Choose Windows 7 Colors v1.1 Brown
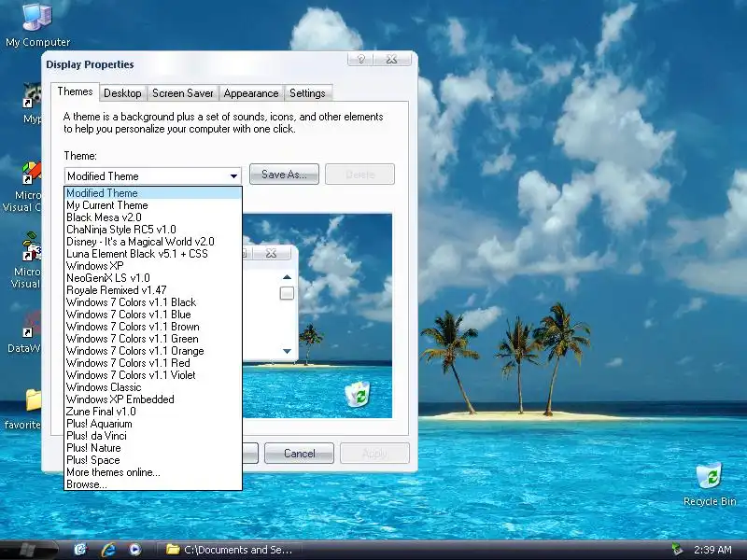The image size is (747, 560). (x=153, y=327)
